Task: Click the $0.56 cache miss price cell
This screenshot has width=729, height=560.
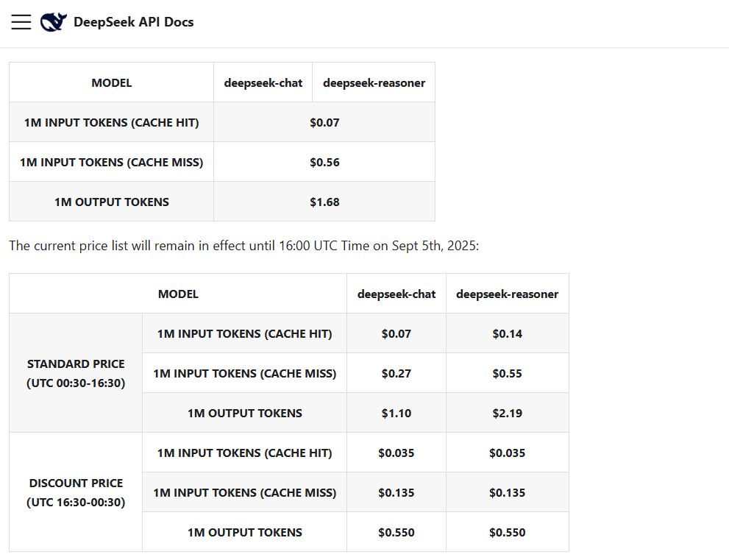Action: click(x=324, y=162)
